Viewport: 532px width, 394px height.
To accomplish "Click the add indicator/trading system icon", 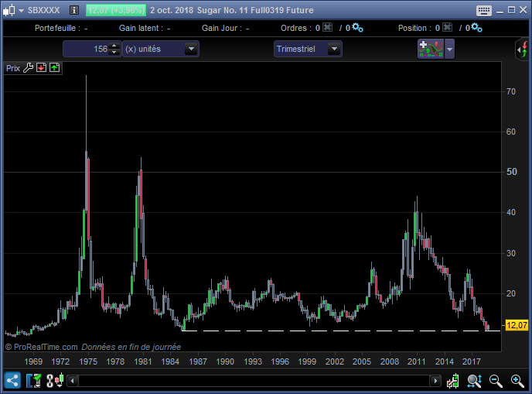I will (431, 49).
